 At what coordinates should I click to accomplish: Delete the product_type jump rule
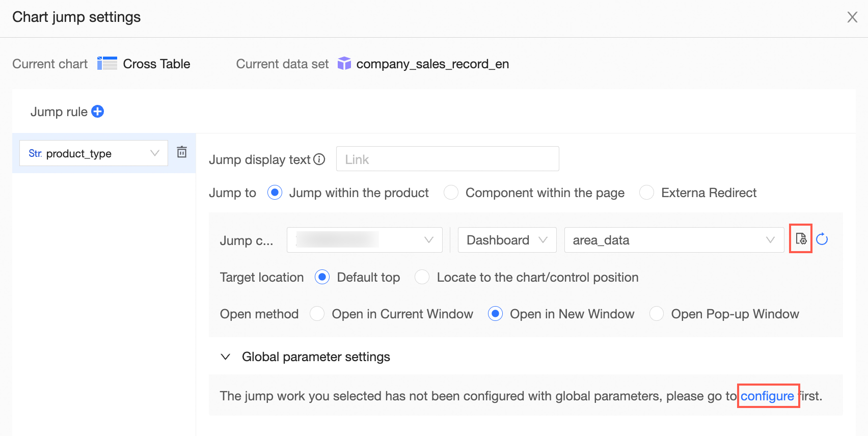coord(182,152)
